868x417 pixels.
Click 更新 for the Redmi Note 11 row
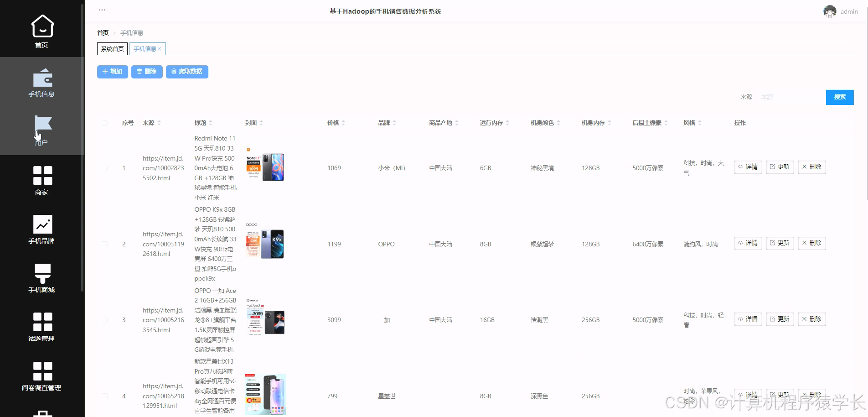[x=780, y=167]
